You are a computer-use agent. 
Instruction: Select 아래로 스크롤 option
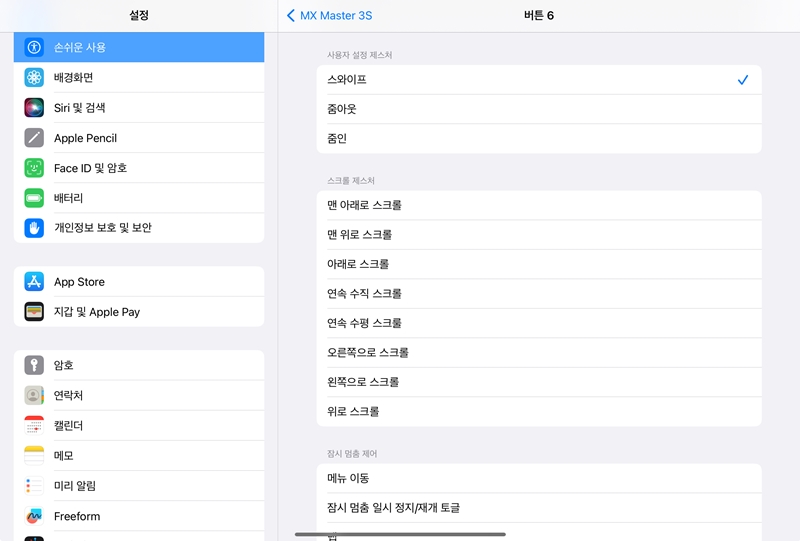coord(539,264)
